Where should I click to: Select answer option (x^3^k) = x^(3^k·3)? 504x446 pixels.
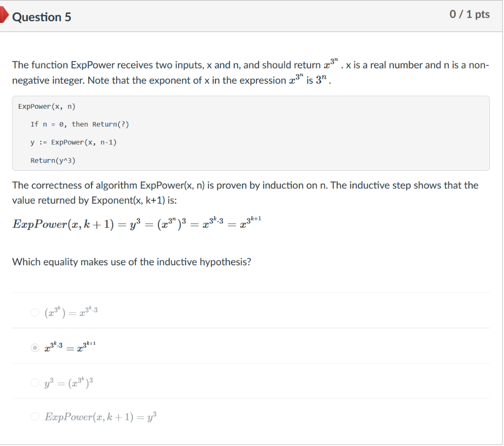(34, 311)
